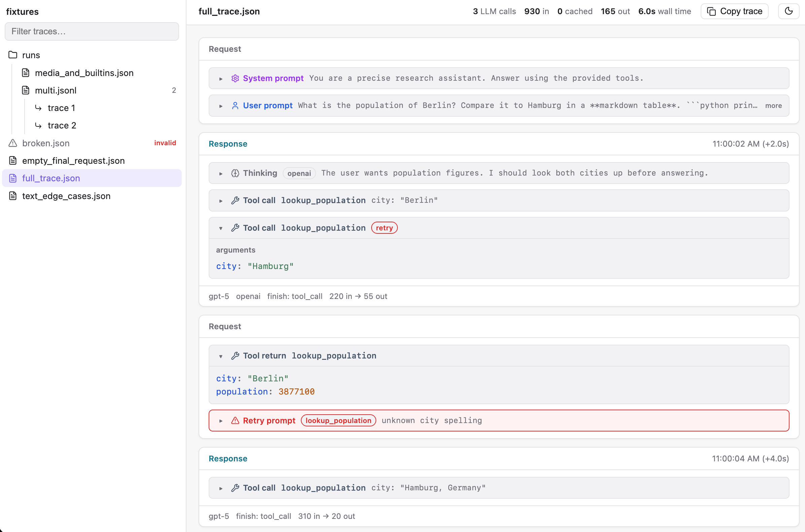Click the text_edge_cases.json file icon
The height and width of the screenshot is (532, 805).
pos(13,196)
